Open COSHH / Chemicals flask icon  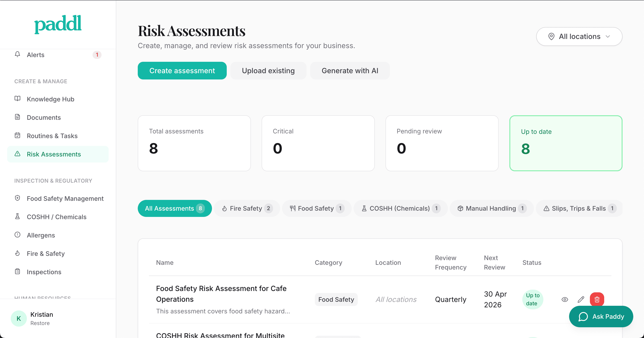click(17, 217)
